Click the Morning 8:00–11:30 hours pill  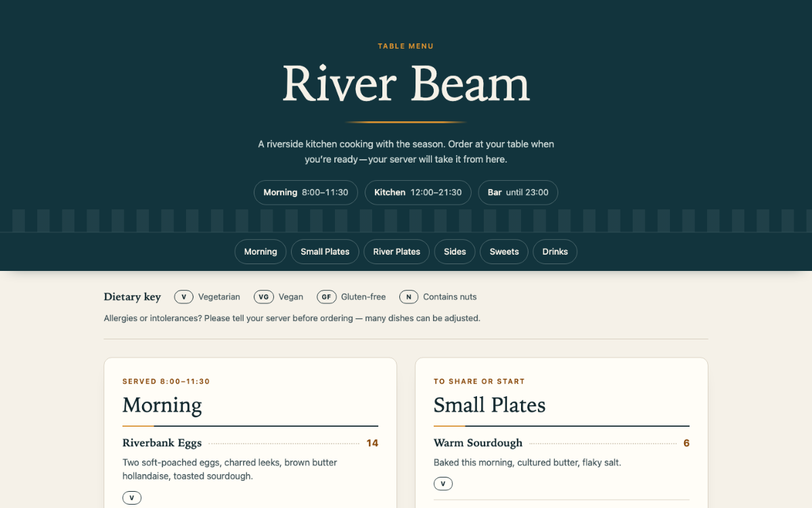pos(306,192)
